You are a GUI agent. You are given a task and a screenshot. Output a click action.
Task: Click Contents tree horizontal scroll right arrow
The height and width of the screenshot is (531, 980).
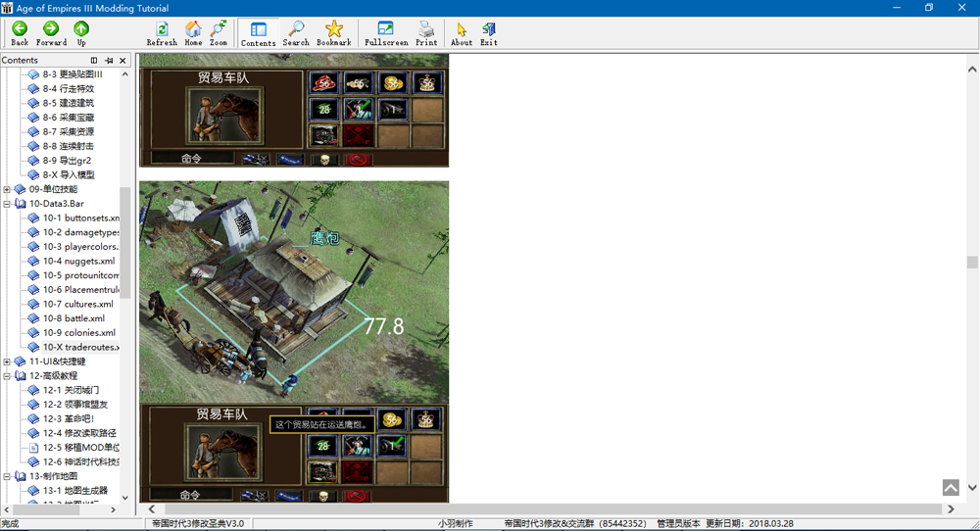113,509
